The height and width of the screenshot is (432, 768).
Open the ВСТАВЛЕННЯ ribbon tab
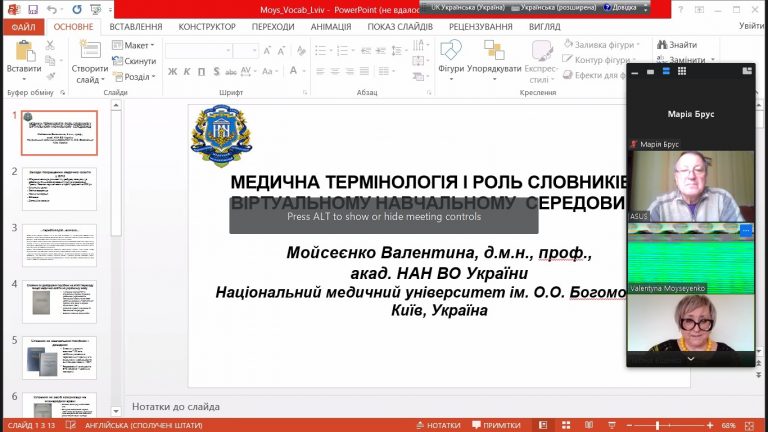point(136,27)
